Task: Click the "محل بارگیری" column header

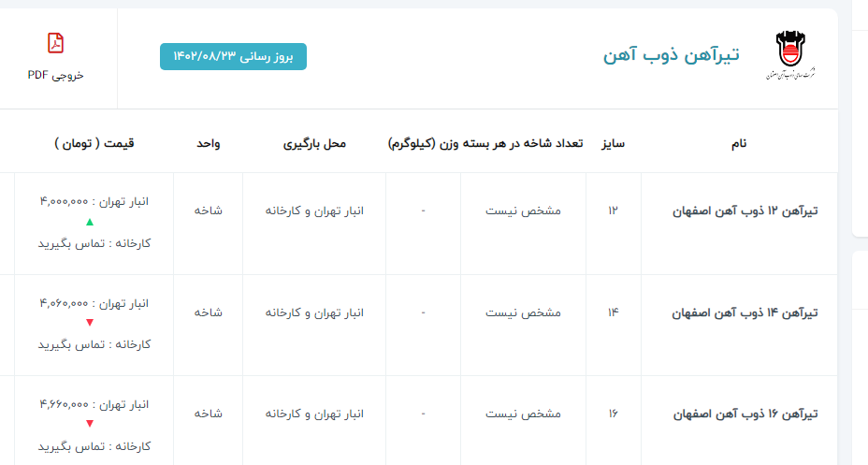Action: tap(314, 143)
